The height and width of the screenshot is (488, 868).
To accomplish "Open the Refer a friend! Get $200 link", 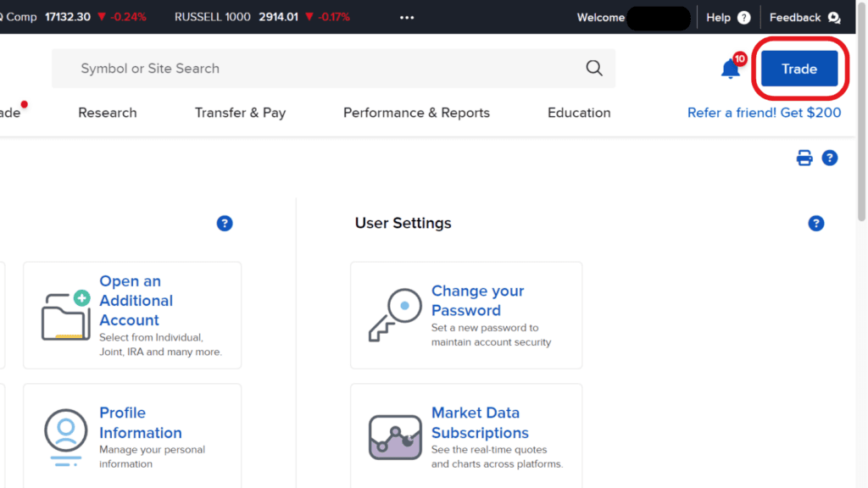I will click(764, 112).
